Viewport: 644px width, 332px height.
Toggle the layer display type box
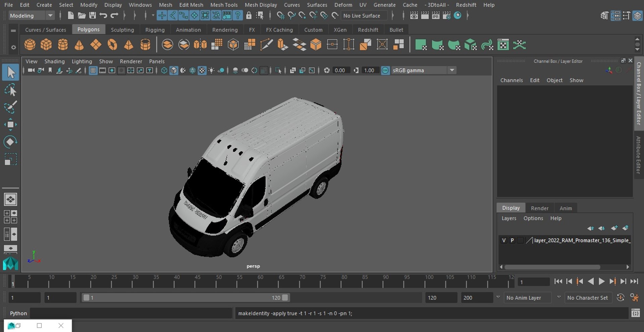click(521, 240)
